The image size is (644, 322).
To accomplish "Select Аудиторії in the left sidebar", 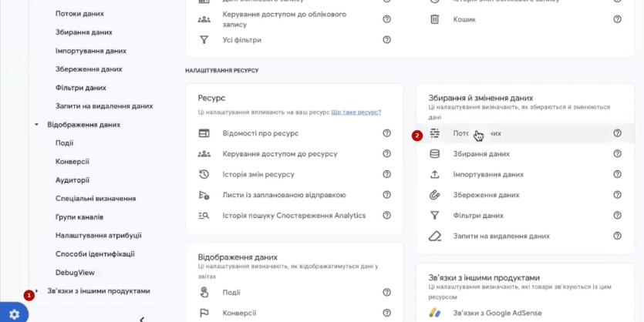I will 72,180.
